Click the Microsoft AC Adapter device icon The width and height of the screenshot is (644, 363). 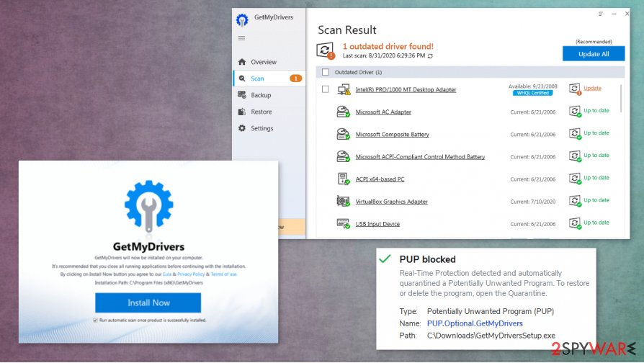click(x=343, y=112)
